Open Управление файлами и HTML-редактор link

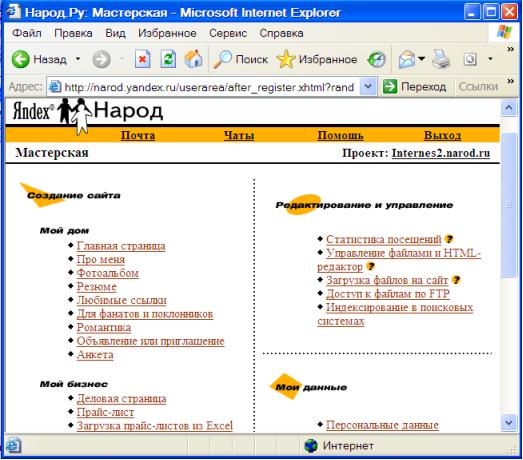coord(399,260)
